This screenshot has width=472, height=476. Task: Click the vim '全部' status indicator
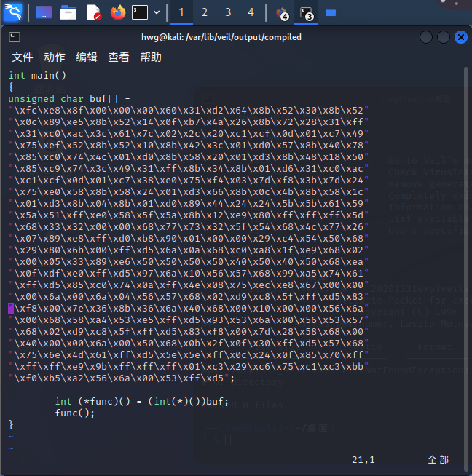pyautogui.click(x=438, y=459)
